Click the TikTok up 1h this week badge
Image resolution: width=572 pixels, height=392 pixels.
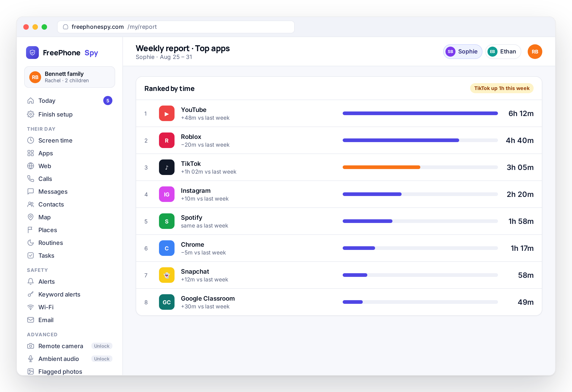click(x=502, y=88)
